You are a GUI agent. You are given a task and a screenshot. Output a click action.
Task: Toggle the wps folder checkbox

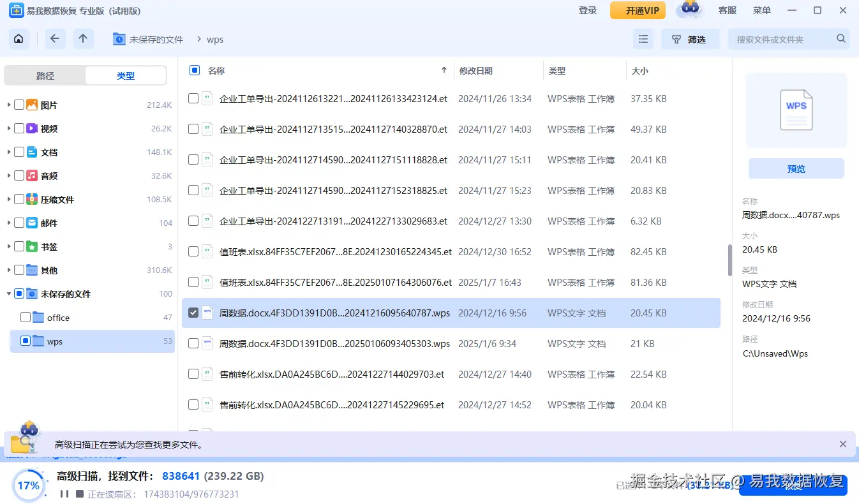26,341
